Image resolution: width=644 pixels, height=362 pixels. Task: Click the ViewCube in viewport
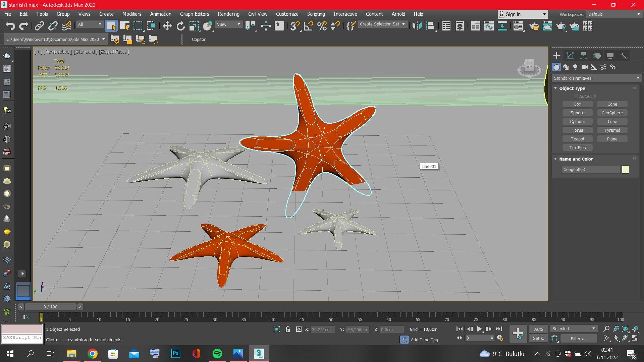point(529,67)
